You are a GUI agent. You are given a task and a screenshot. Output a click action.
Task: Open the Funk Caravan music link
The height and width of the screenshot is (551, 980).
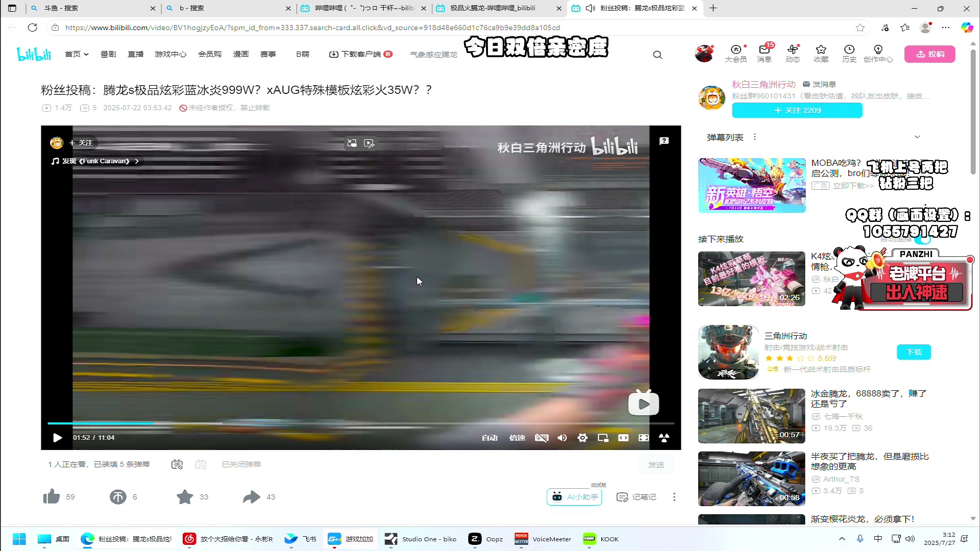point(95,161)
